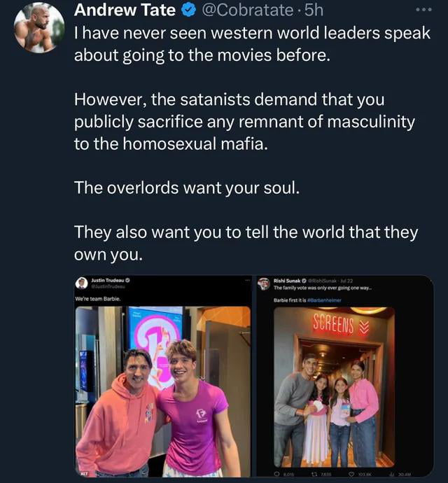Open the Justin Trudeau screenshot image
This screenshot has height=483, width=448.
(x=163, y=392)
